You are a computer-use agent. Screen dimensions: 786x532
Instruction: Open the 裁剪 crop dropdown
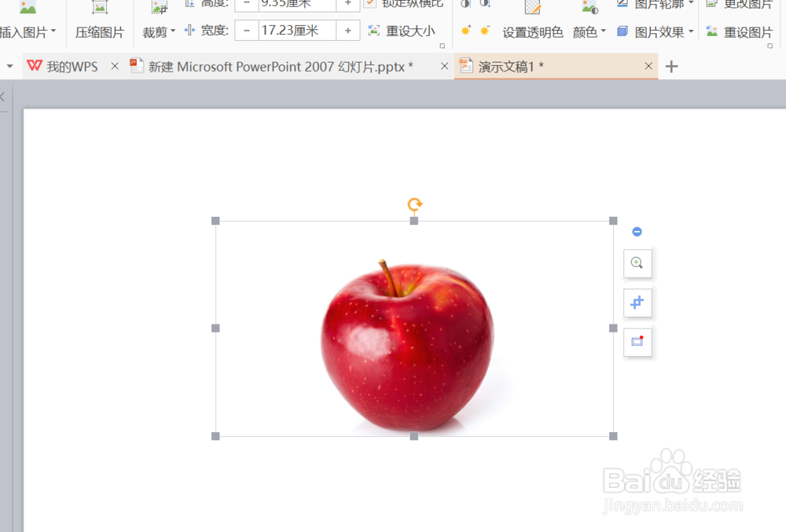159,32
